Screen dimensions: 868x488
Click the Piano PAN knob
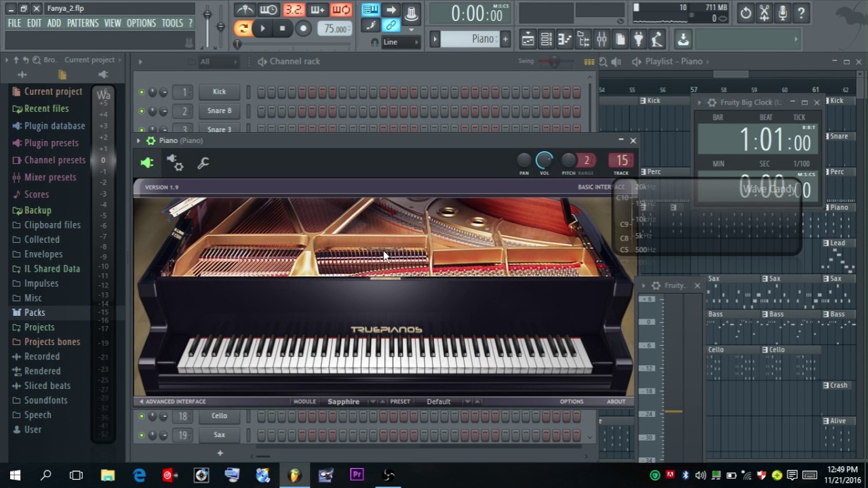tap(524, 160)
